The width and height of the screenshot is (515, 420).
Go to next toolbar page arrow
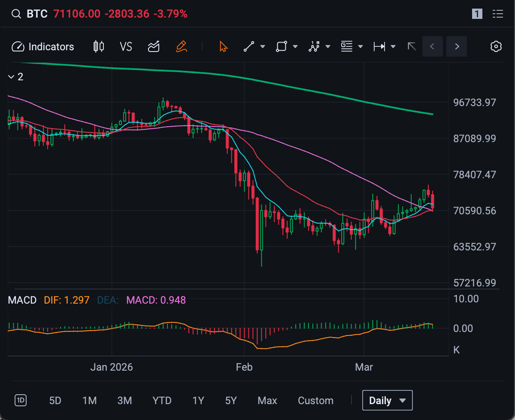[457, 47]
